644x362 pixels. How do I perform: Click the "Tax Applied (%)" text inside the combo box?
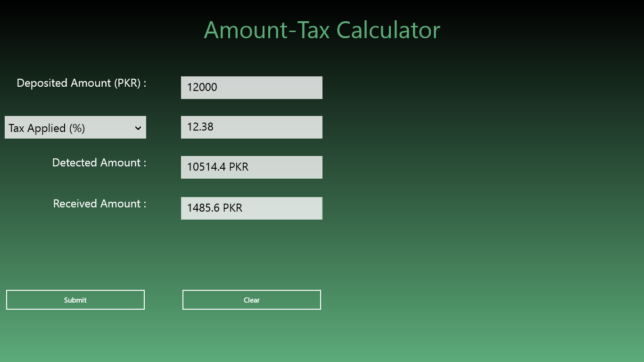tap(47, 128)
